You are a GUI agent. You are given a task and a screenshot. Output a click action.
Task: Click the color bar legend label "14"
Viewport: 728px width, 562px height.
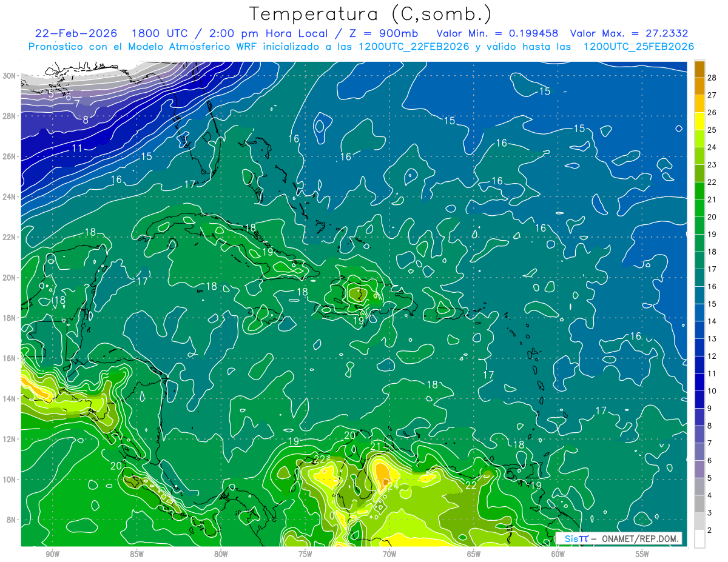[x=712, y=321]
